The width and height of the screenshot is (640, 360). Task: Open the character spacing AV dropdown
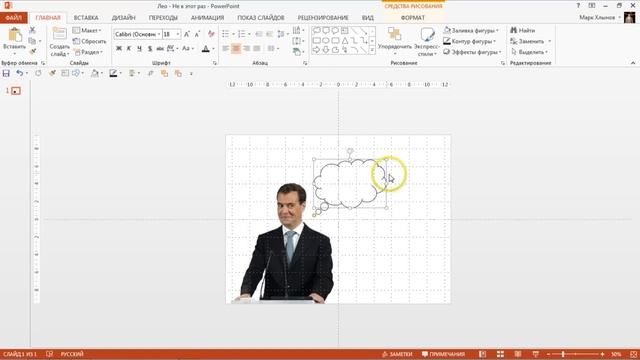tap(173, 49)
